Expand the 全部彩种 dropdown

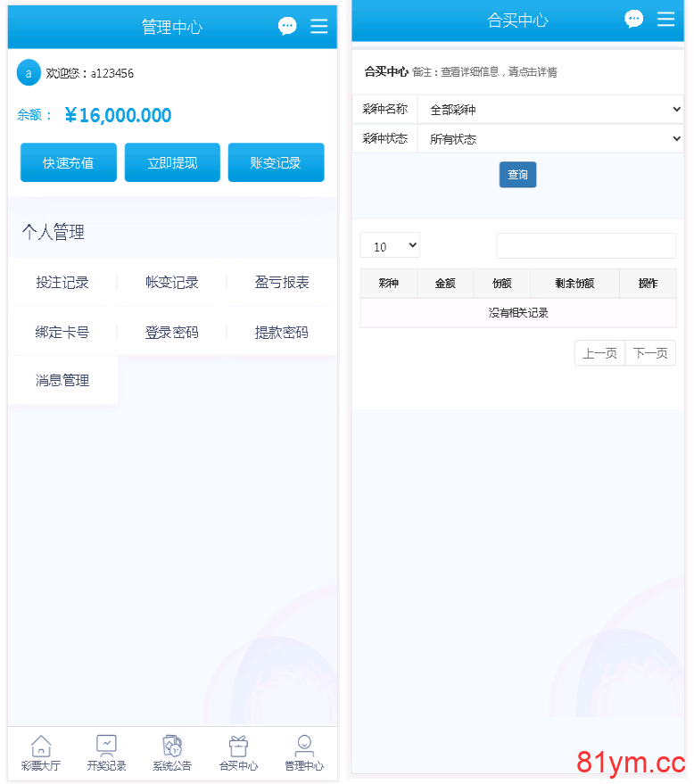550,110
